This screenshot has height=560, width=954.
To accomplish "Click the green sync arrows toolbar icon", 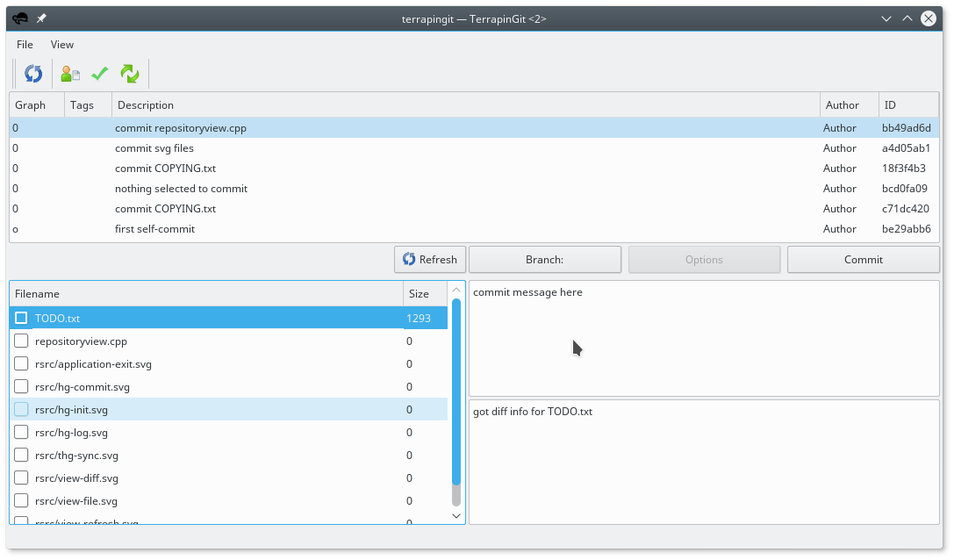I will [x=130, y=74].
